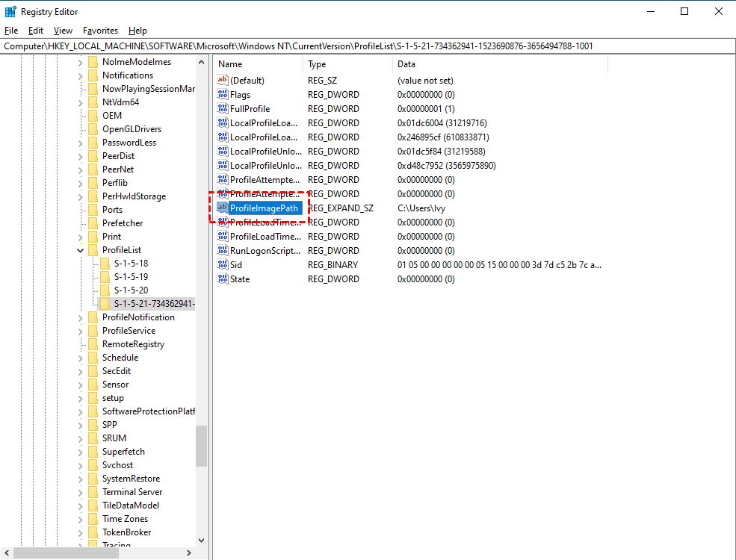The height and width of the screenshot is (560, 736).
Task: Click the S-1-5-19 folder icon
Action: 105,277
